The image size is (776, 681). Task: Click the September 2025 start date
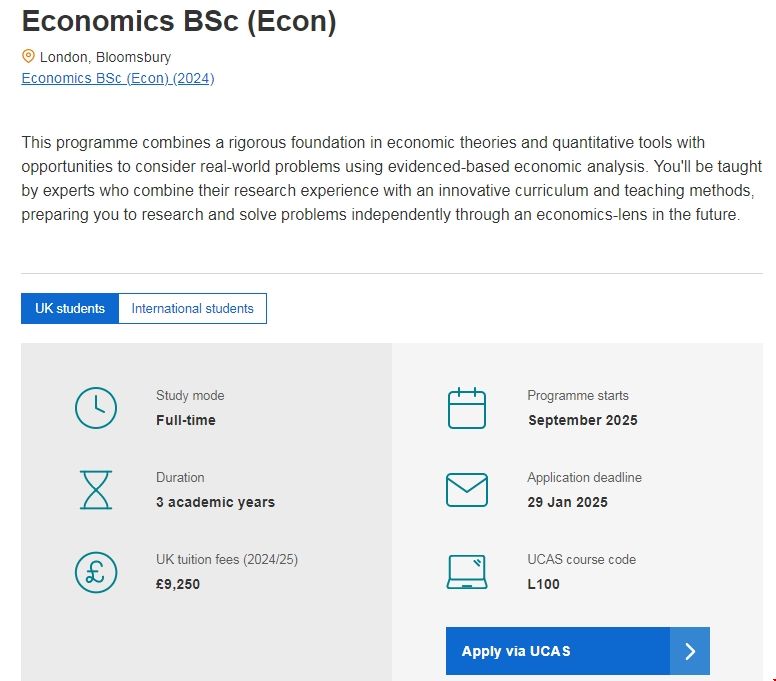pyautogui.click(x=582, y=420)
